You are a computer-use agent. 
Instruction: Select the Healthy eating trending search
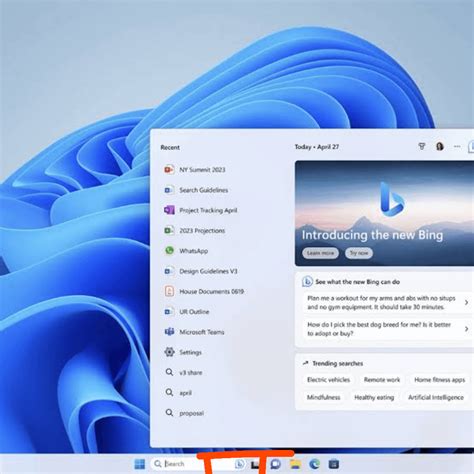tap(374, 397)
